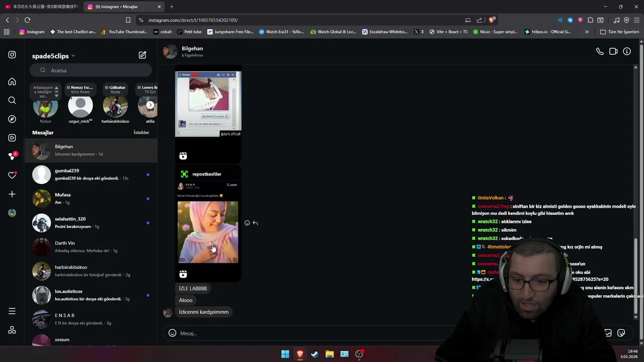
Task: Open Instagram bookmark in bookmarks bar
Action: pos(32,32)
